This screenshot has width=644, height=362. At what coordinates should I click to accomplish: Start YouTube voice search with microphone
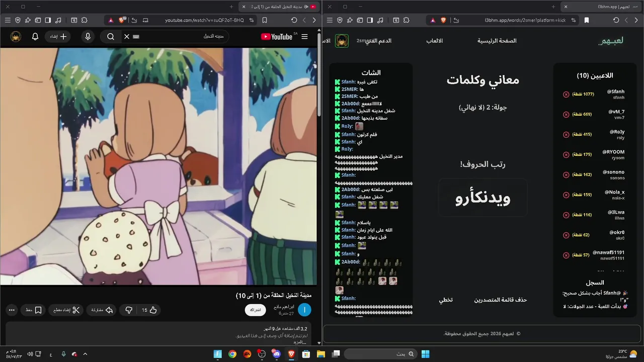coord(88,37)
